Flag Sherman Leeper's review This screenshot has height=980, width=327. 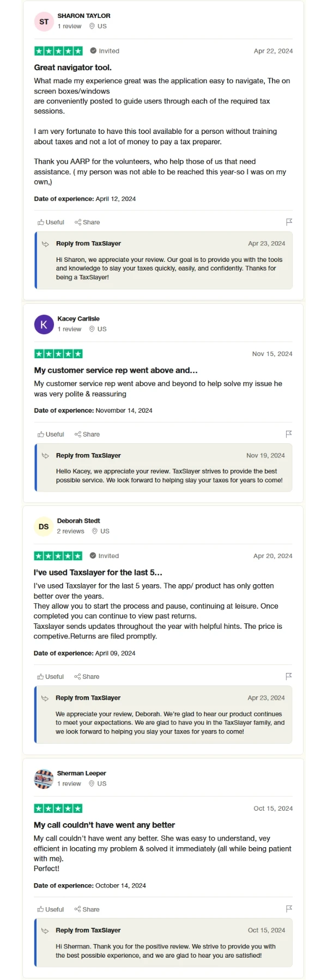pos(289,909)
